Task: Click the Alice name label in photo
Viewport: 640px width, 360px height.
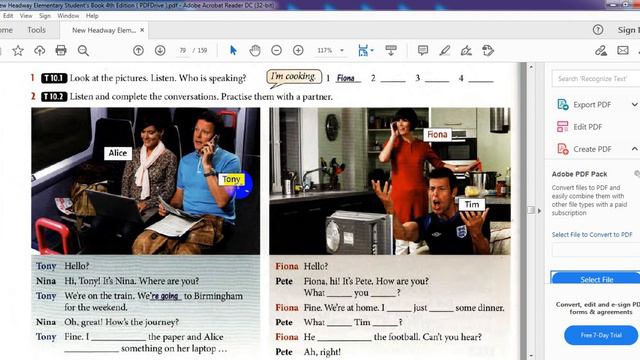Action: 118,153
